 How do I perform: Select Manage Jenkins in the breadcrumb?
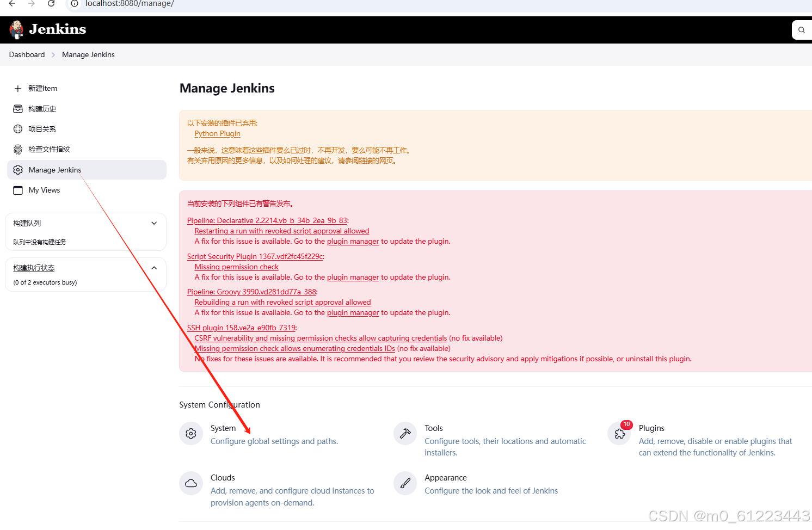(x=88, y=54)
